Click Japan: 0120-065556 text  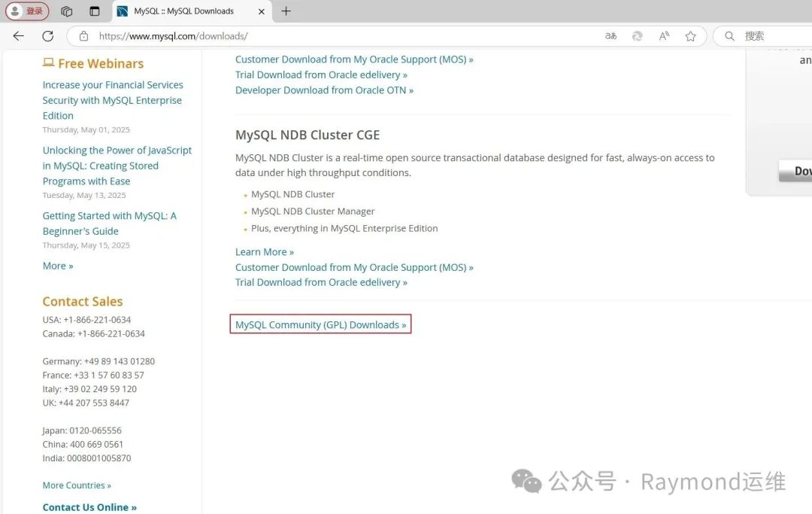pyautogui.click(x=82, y=430)
